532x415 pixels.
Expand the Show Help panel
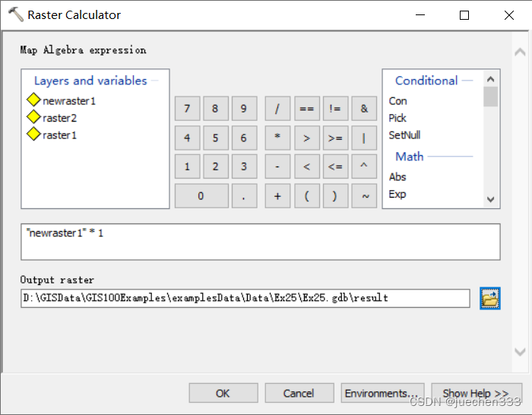tap(477, 393)
